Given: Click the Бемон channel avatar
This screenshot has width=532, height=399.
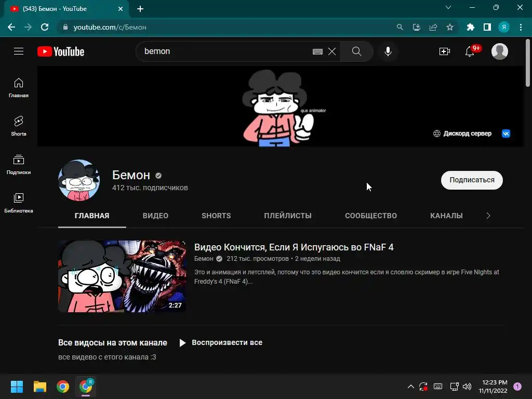Looking at the screenshot, I should (79, 180).
